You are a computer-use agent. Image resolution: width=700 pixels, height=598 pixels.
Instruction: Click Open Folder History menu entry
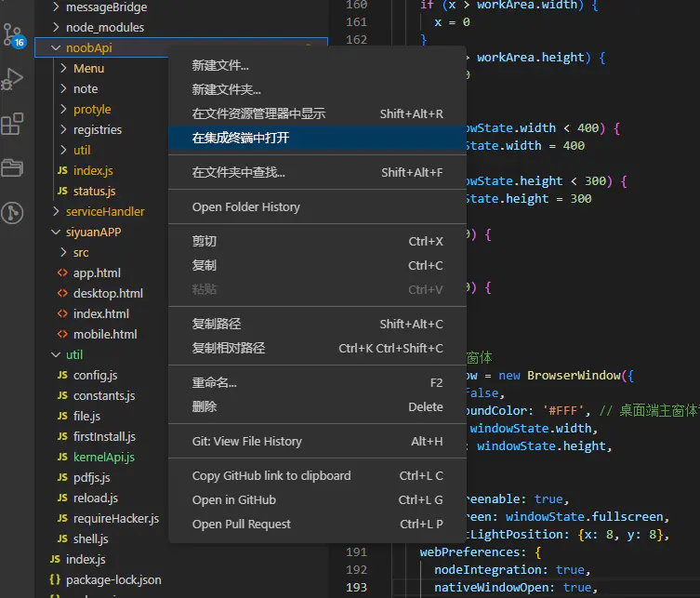(245, 207)
